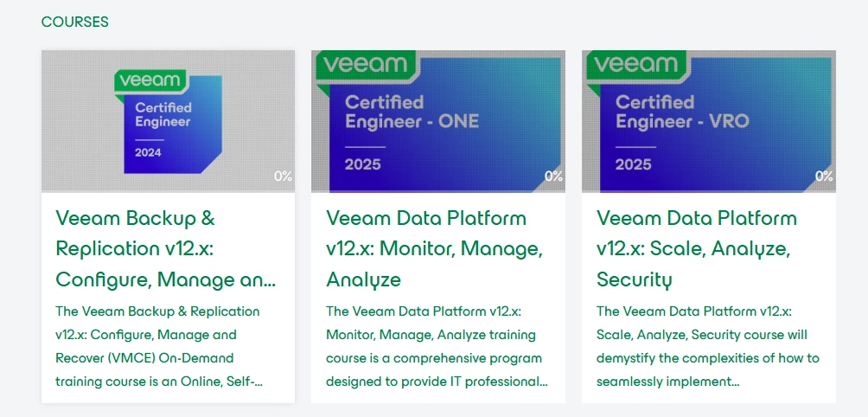Click the 0% progress on Backup & Replication card
The height and width of the screenshot is (417, 868).
pos(283,176)
